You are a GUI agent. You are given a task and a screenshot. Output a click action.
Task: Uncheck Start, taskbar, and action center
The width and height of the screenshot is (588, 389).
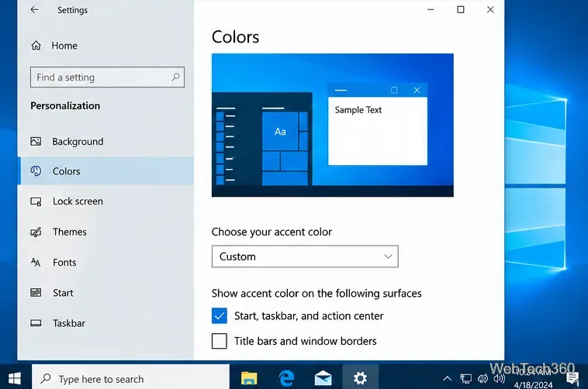coord(220,315)
